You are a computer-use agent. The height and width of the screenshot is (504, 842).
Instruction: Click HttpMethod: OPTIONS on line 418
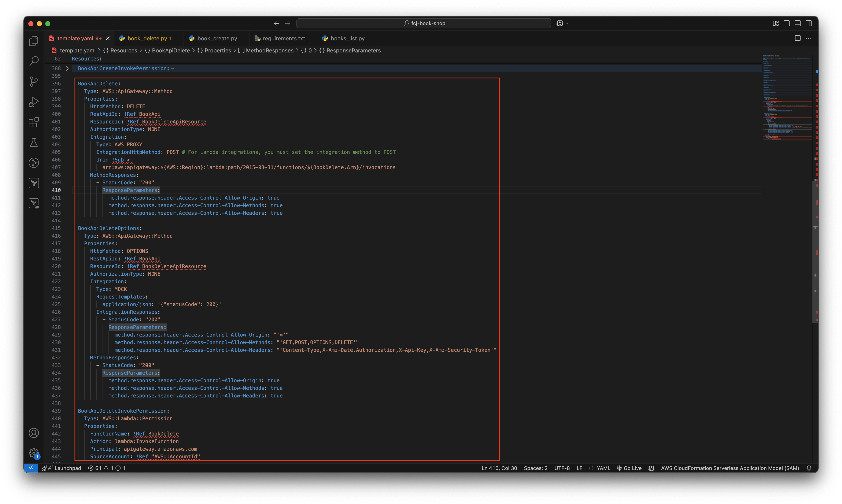pos(119,251)
